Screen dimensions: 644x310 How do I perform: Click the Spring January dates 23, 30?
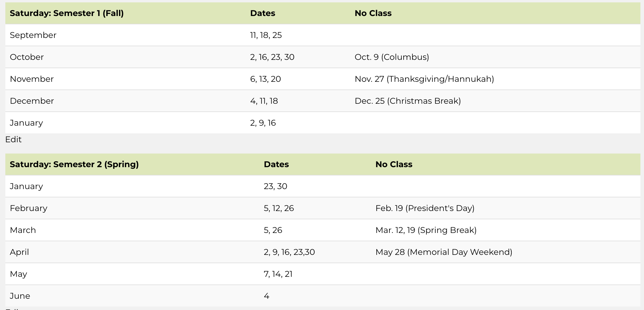tap(275, 186)
